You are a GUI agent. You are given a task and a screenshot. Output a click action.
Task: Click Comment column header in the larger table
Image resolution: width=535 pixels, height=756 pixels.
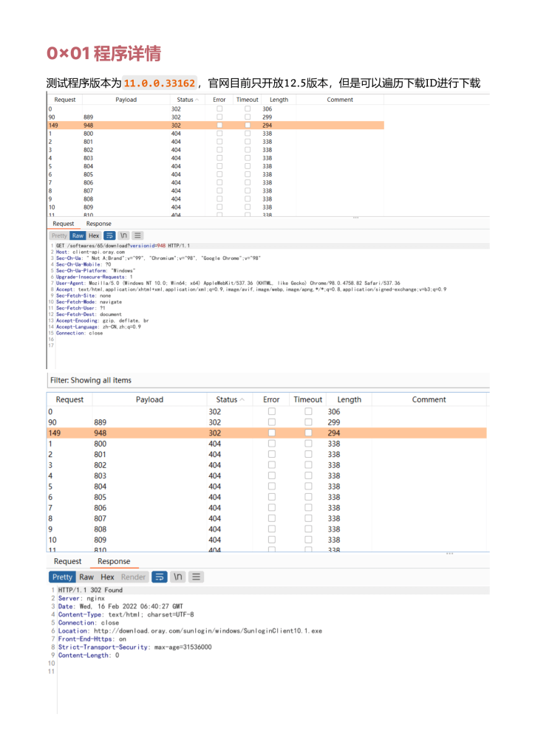pyautogui.click(x=429, y=399)
